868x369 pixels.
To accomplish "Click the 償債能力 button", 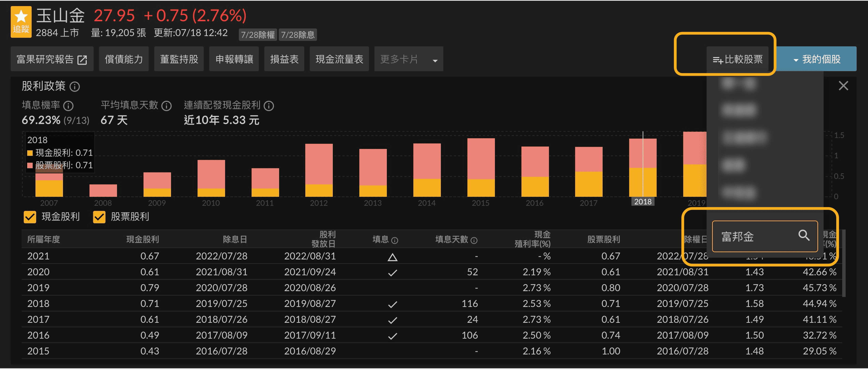I will click(x=124, y=59).
